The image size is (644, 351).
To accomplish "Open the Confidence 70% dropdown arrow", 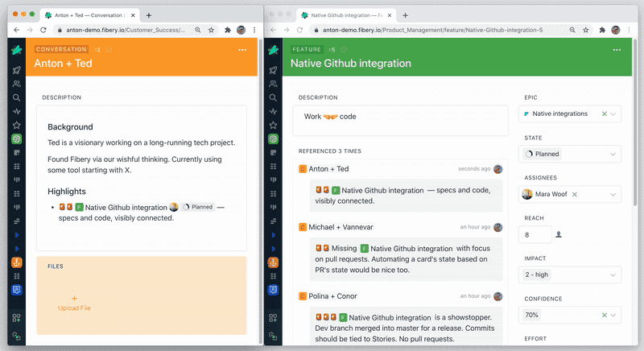I will [x=613, y=316].
